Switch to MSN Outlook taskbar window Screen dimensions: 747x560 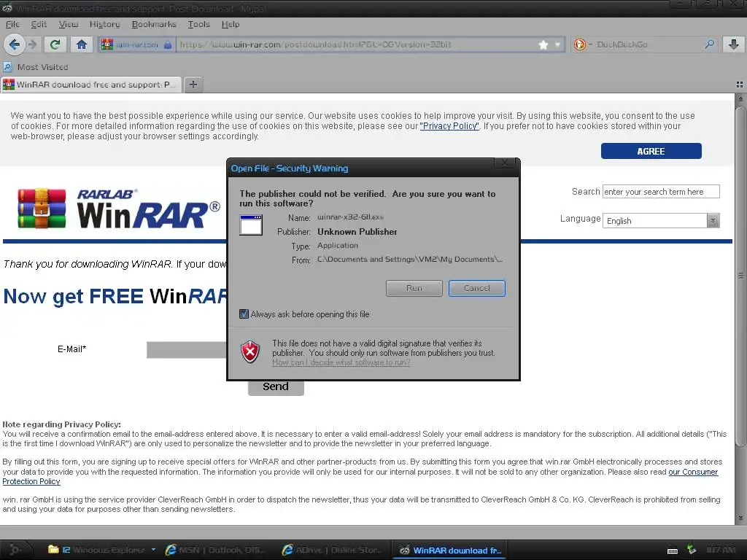tap(215, 550)
